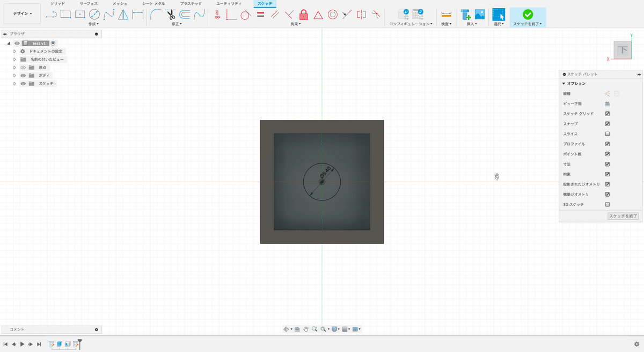Apply the Fix/Unfix lock constraint
This screenshot has width=644, height=352.
coord(304,15)
